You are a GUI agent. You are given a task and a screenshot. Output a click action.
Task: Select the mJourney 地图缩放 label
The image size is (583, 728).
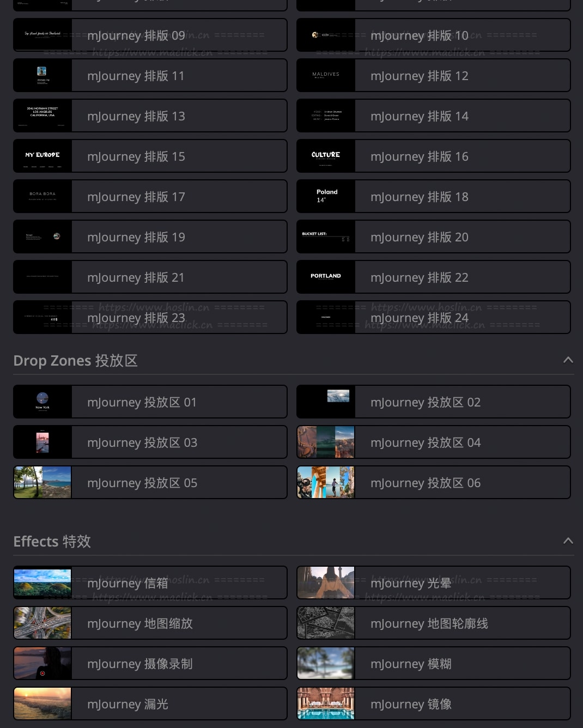pyautogui.click(x=140, y=623)
